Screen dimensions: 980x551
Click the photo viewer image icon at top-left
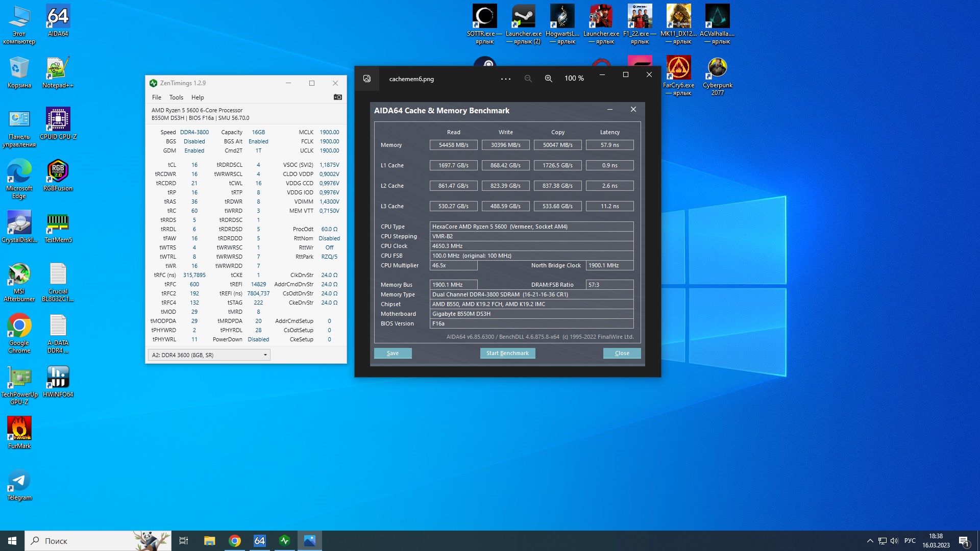pyautogui.click(x=367, y=79)
